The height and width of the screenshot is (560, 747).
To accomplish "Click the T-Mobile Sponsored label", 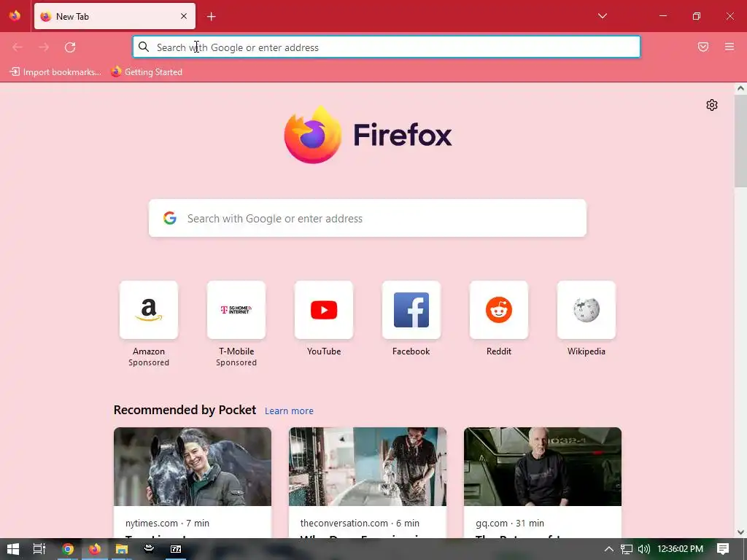I will click(x=236, y=362).
